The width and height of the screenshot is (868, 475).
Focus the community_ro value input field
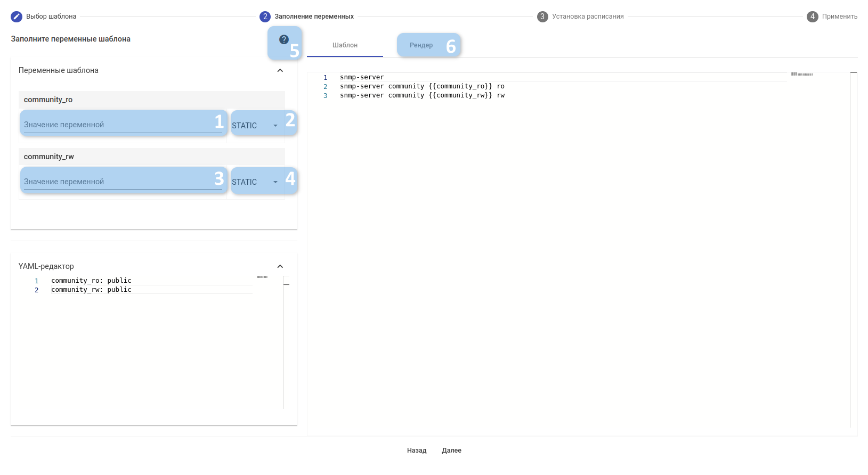coord(123,125)
